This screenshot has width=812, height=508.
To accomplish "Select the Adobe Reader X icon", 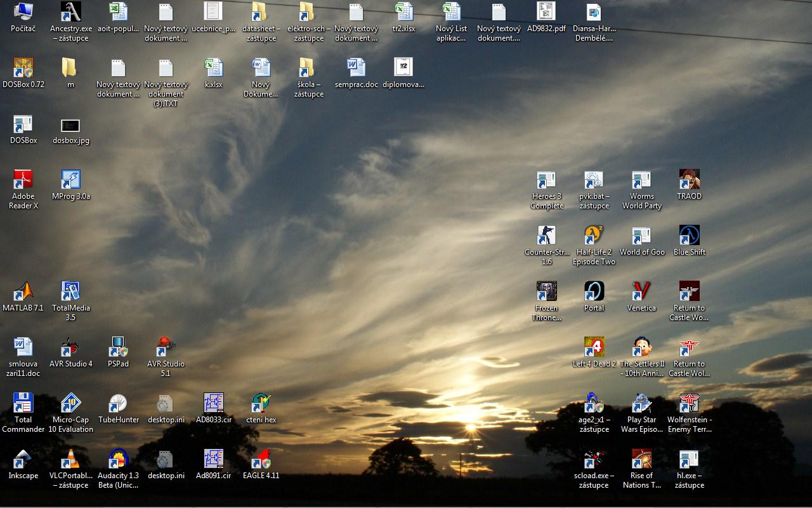I will 23,180.
